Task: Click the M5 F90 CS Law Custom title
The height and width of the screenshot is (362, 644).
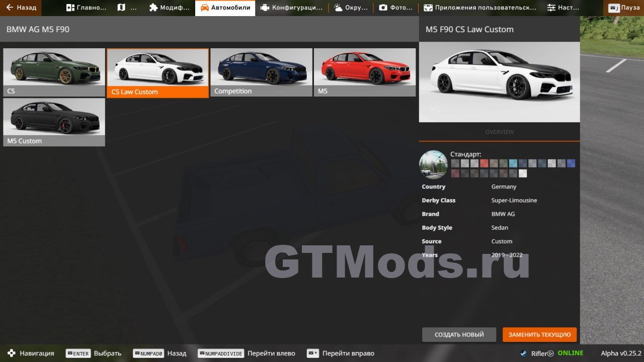Action: (x=469, y=30)
